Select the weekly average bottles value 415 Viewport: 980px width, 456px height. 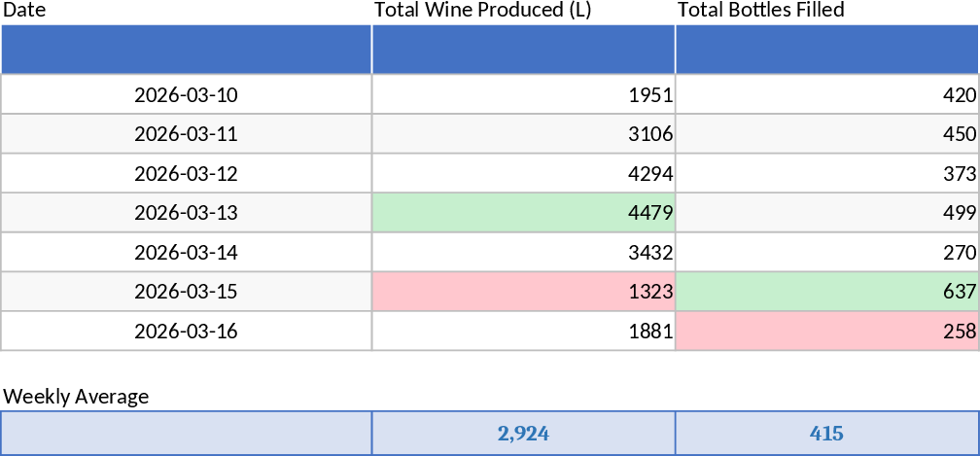click(826, 434)
